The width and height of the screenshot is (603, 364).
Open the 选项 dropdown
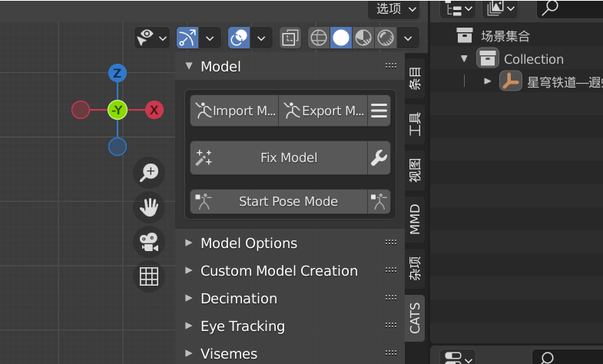click(x=396, y=8)
